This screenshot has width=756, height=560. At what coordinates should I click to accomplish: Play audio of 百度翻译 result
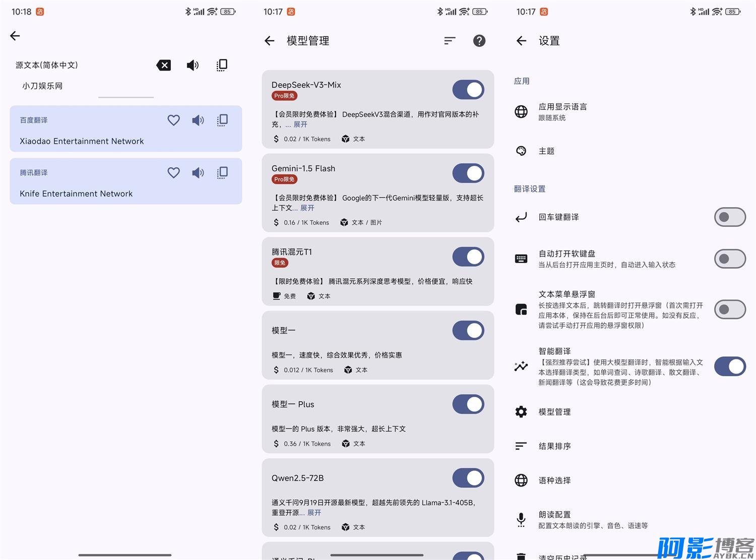point(198,120)
